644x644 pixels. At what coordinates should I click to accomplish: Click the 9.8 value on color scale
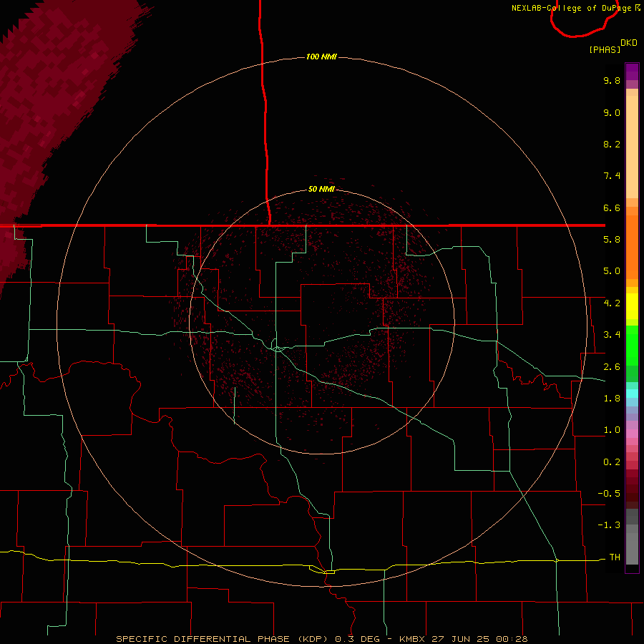(612, 80)
